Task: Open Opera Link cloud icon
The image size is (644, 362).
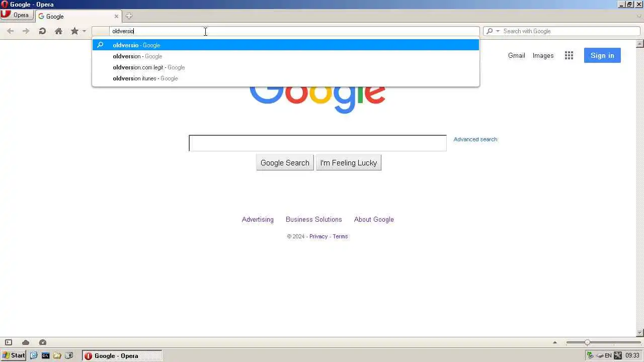Action: 26,342
